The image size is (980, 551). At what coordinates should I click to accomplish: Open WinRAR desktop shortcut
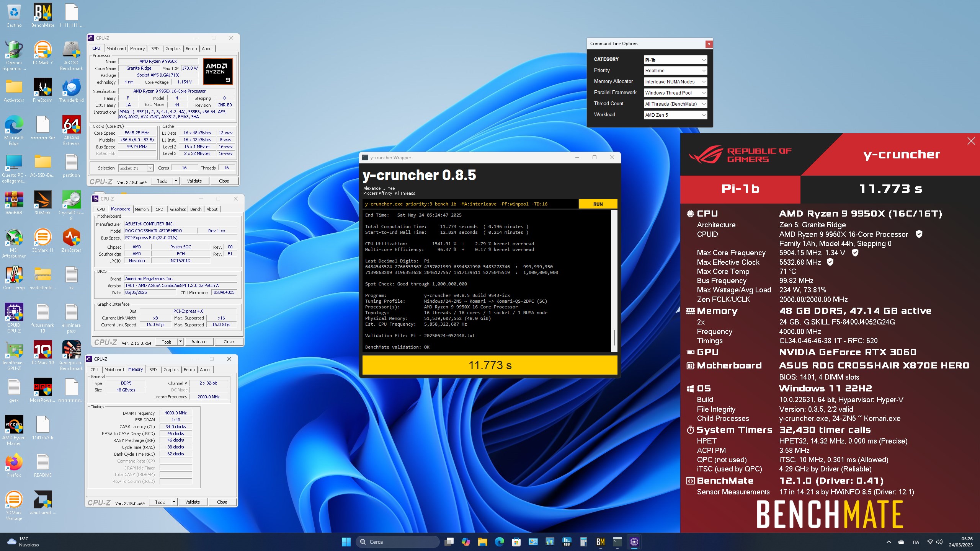(14, 203)
